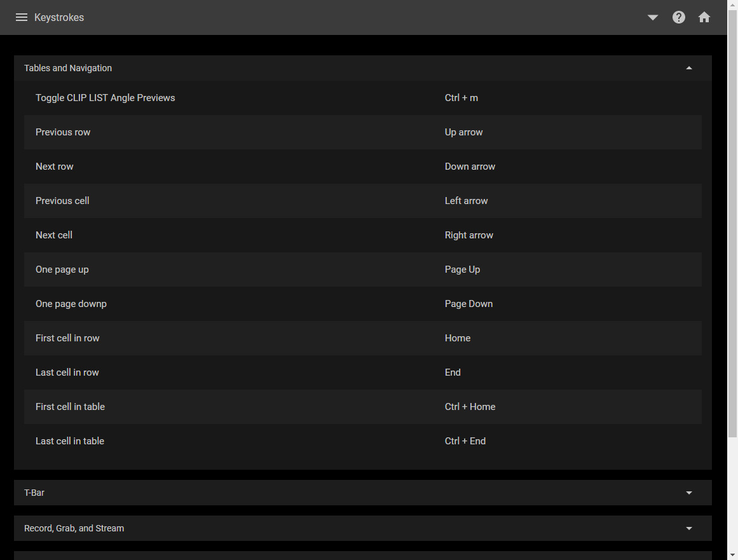Select the First cell in table row
The height and width of the screenshot is (560, 738).
[363, 407]
